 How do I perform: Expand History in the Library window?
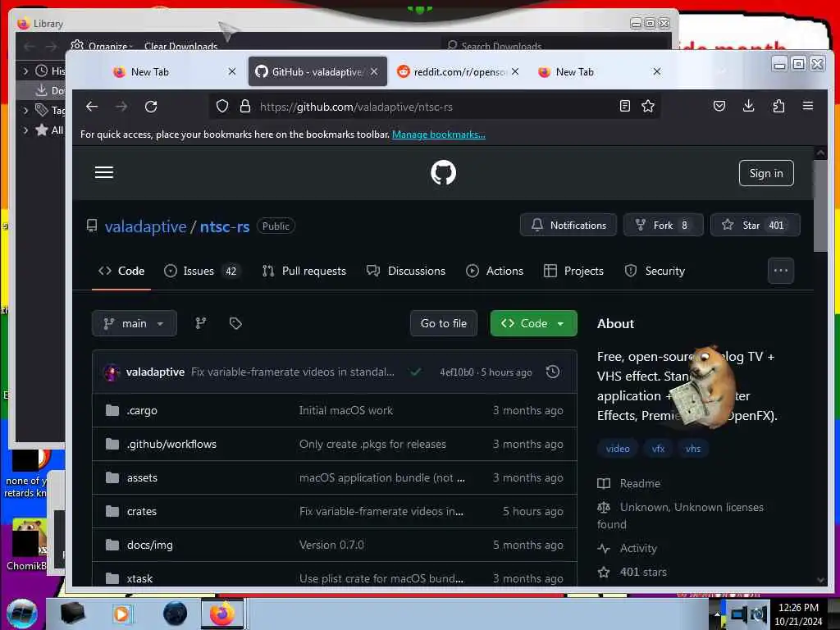click(x=25, y=71)
